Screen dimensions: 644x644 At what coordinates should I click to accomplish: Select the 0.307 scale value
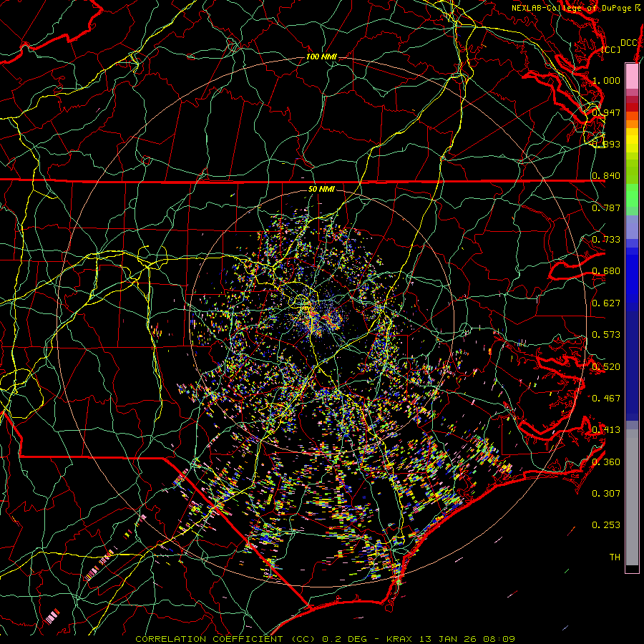point(606,494)
